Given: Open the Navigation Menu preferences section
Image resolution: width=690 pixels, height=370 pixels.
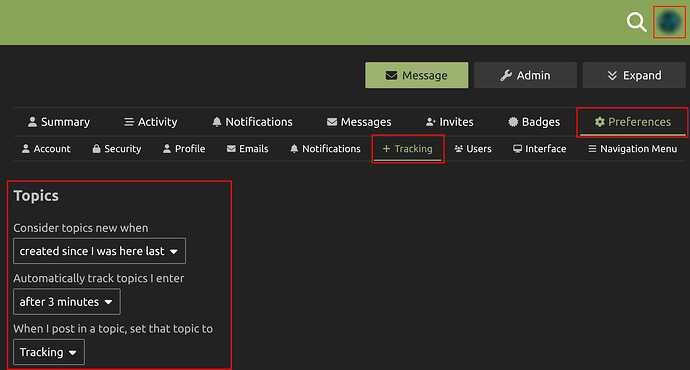Looking at the screenshot, I should point(633,149).
